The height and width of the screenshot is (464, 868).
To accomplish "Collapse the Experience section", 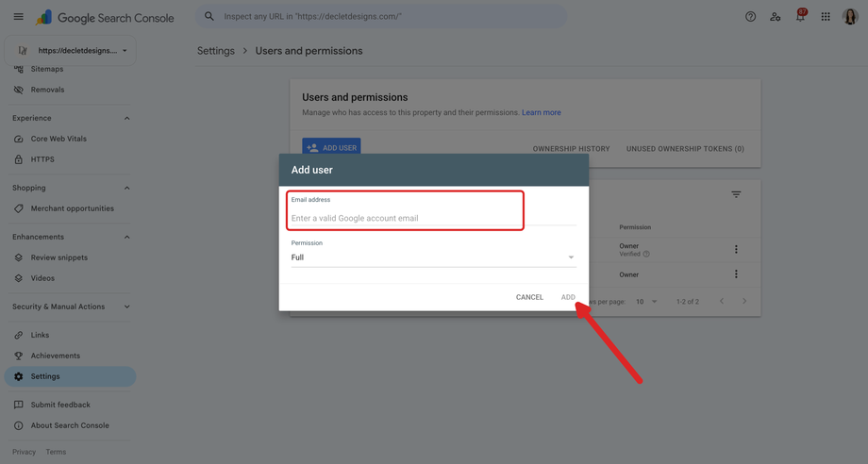I will pyautogui.click(x=126, y=118).
